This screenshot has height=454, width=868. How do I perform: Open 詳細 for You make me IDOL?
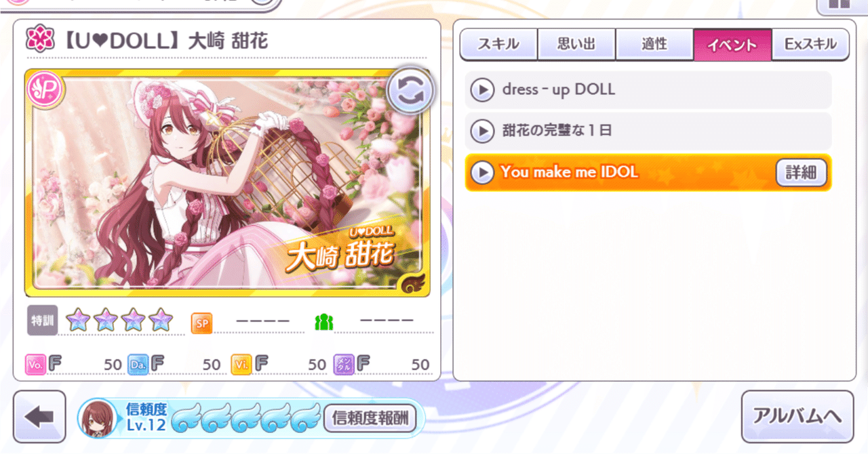pos(802,173)
